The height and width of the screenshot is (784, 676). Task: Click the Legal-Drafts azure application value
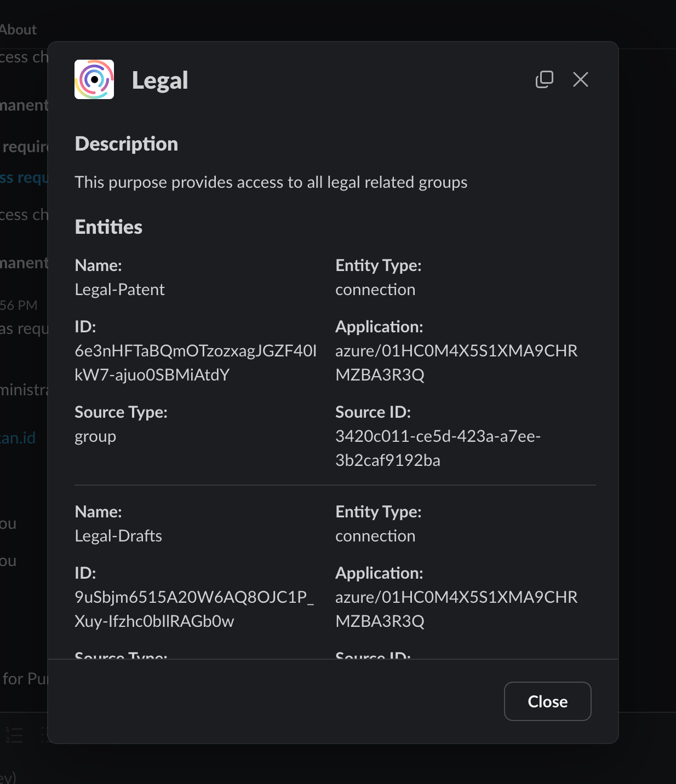(456, 609)
